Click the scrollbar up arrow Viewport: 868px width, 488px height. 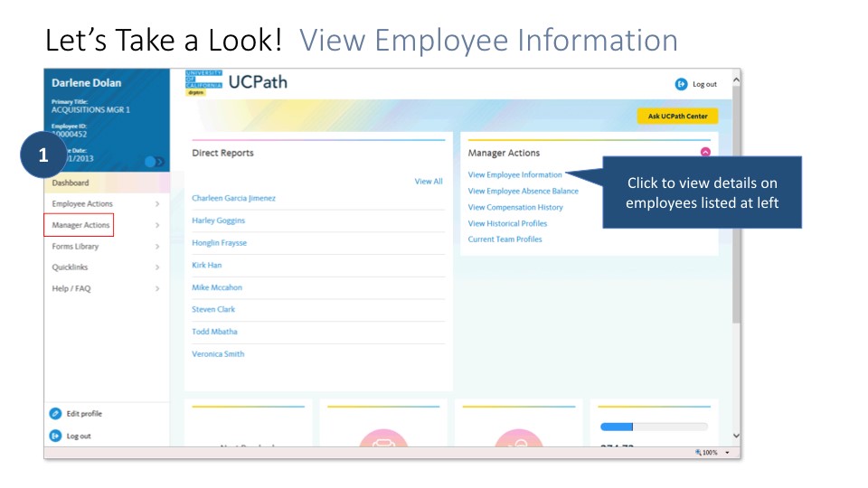pyautogui.click(x=736, y=80)
